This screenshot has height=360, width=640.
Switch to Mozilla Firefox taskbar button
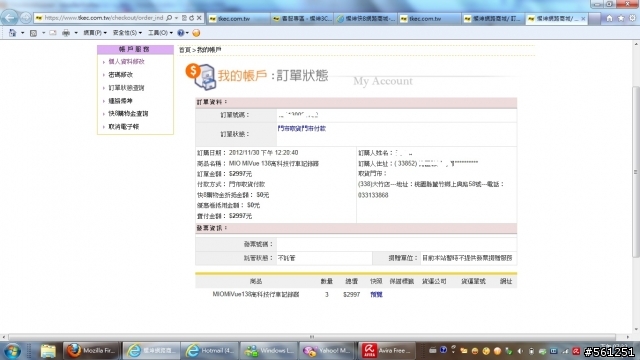[91, 351]
